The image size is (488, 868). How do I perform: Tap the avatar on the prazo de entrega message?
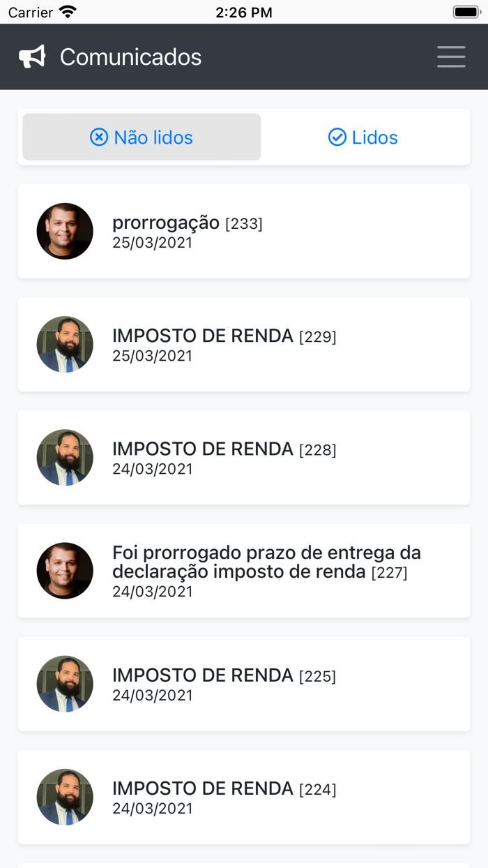tap(65, 570)
